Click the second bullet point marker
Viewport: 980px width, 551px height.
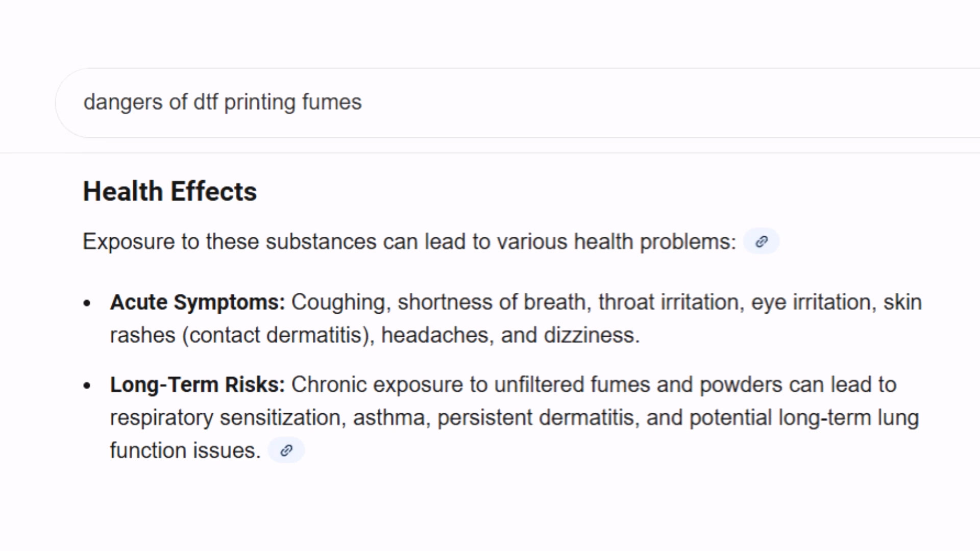[88, 385]
